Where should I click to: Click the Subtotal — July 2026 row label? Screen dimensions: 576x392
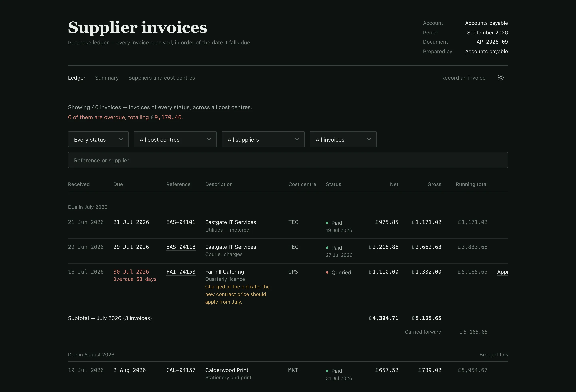[110, 318]
